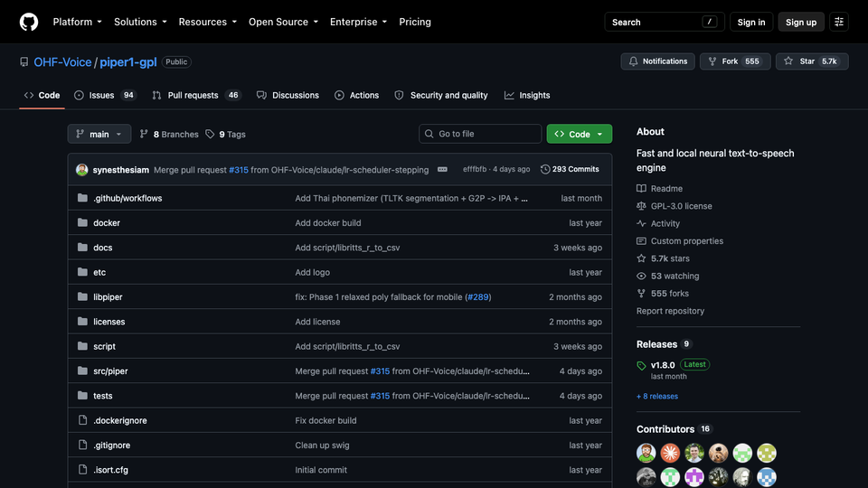Switch to the Code tab
Viewport: 868px width, 488px height.
42,95
